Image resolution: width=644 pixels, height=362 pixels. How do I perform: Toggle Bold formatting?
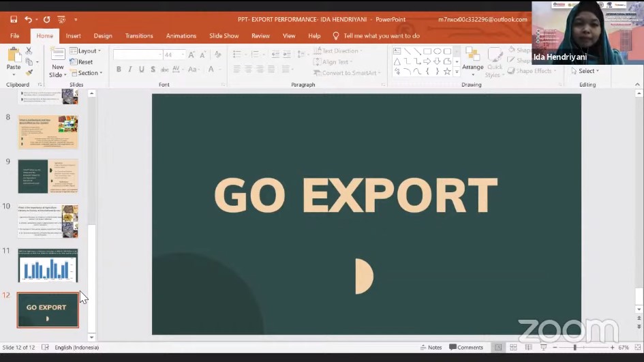(x=119, y=70)
